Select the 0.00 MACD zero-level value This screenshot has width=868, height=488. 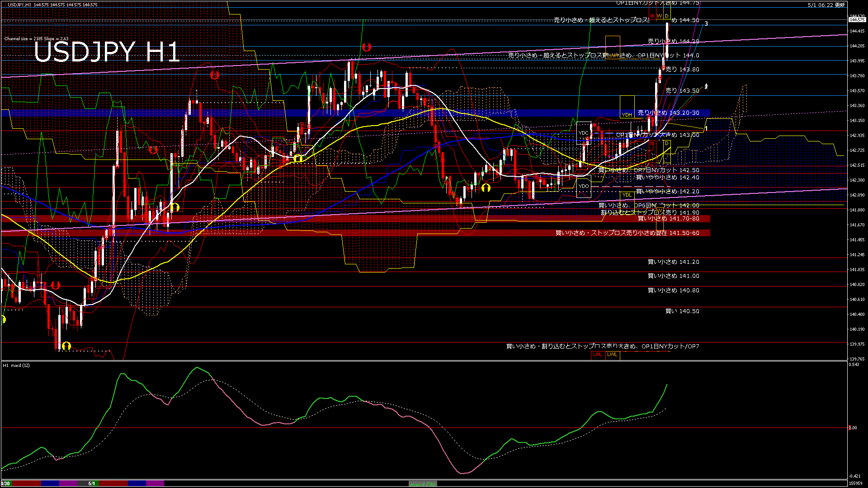point(853,428)
